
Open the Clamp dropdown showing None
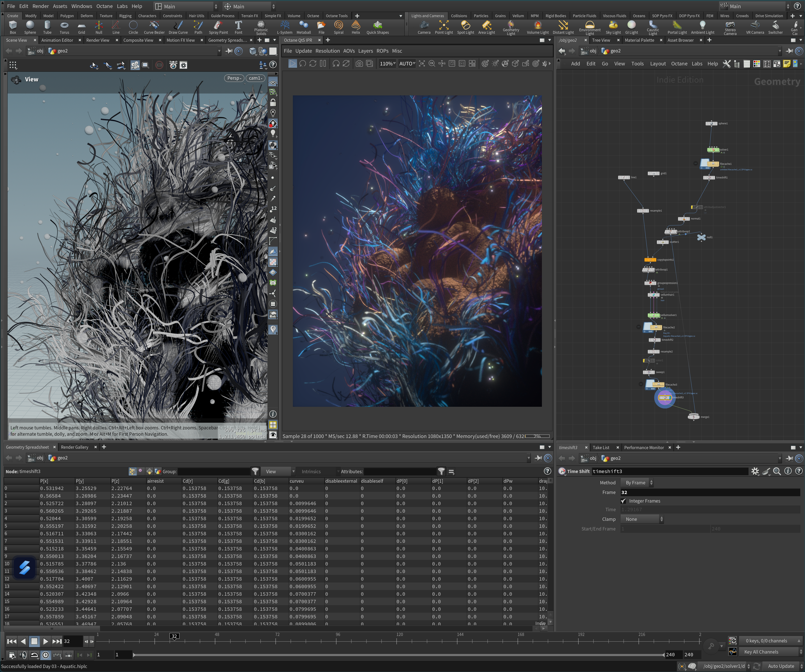(x=642, y=519)
